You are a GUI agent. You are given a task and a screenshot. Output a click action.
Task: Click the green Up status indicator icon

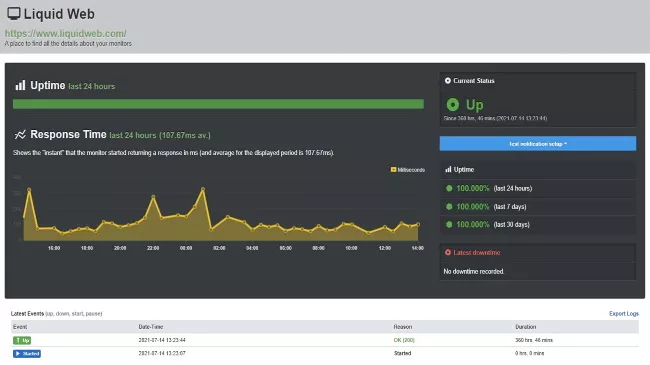453,105
